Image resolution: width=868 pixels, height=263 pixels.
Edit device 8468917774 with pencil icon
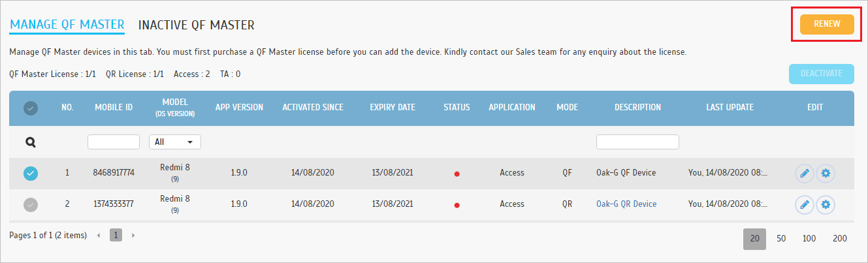[805, 174]
